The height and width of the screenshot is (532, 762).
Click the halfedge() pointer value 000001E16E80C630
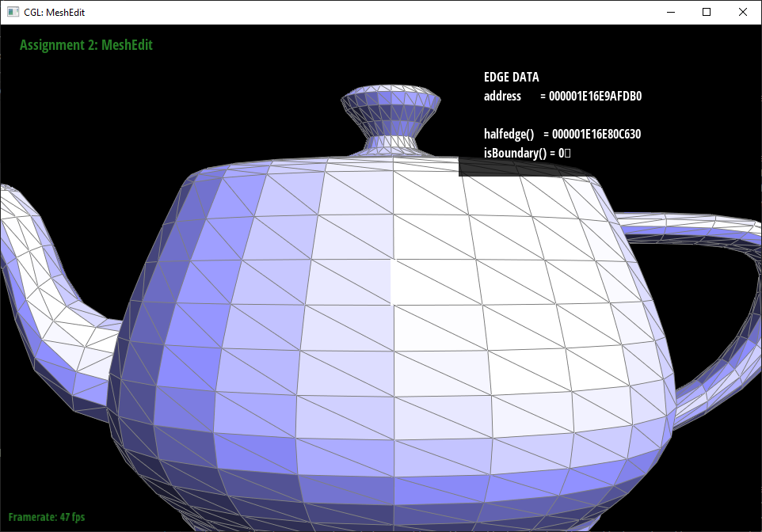[x=596, y=135]
